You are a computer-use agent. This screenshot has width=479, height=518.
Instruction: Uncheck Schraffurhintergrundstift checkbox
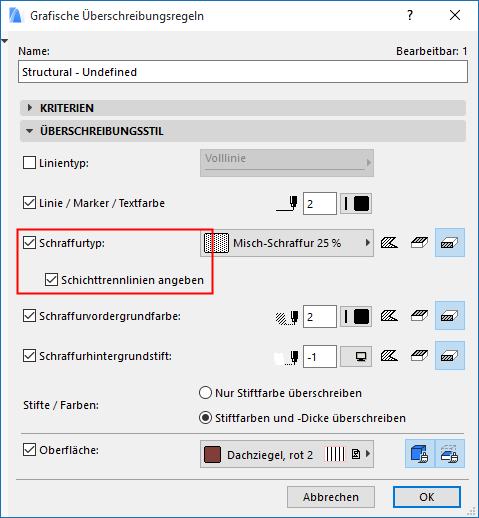pyautogui.click(x=29, y=356)
